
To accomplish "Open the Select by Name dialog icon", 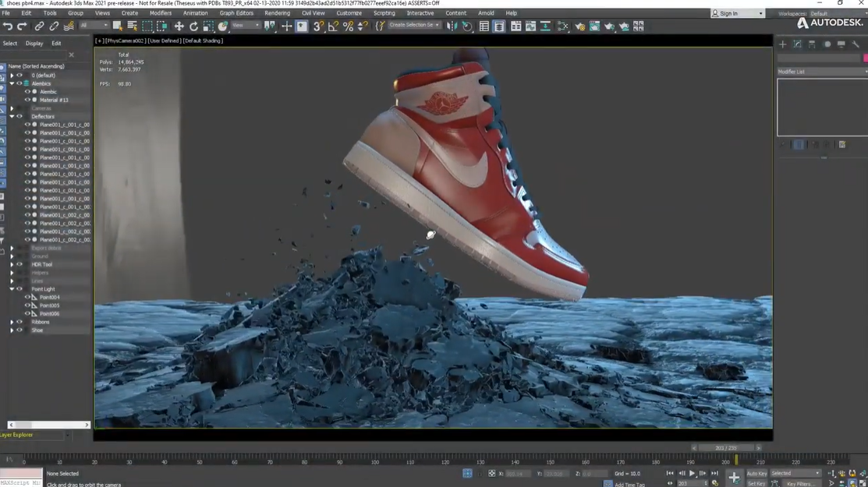I will tap(133, 26).
